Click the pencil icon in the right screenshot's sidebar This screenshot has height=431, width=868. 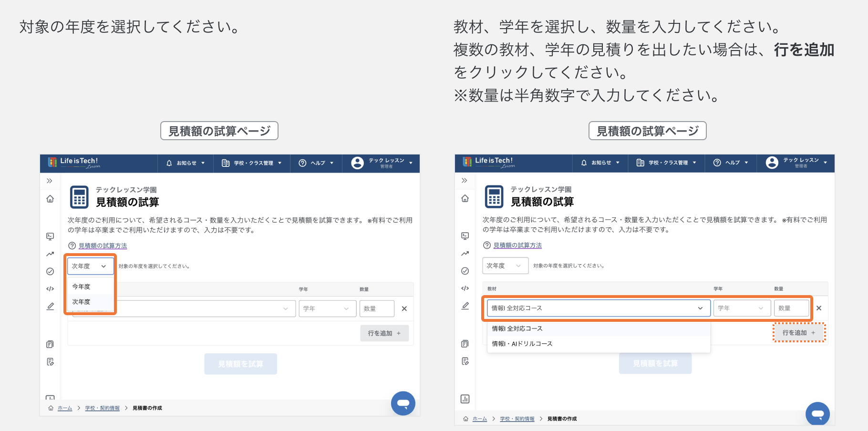pyautogui.click(x=465, y=306)
